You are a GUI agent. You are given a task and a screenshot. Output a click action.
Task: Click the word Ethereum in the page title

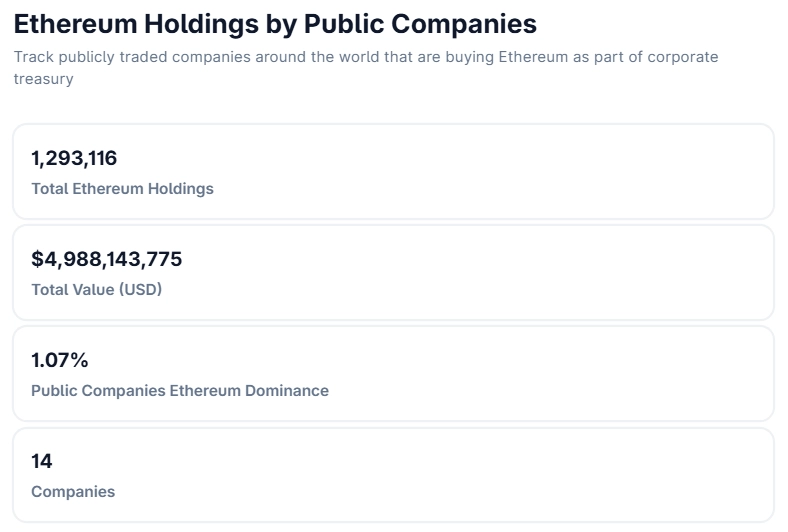tap(75, 24)
